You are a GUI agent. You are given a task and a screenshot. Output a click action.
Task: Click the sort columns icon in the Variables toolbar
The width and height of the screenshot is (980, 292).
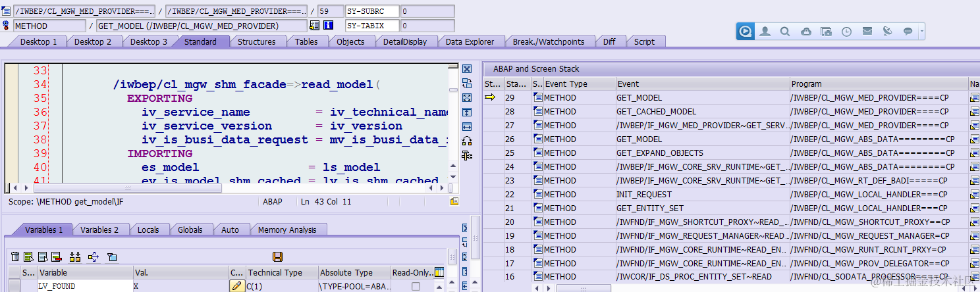pyautogui.click(x=74, y=256)
